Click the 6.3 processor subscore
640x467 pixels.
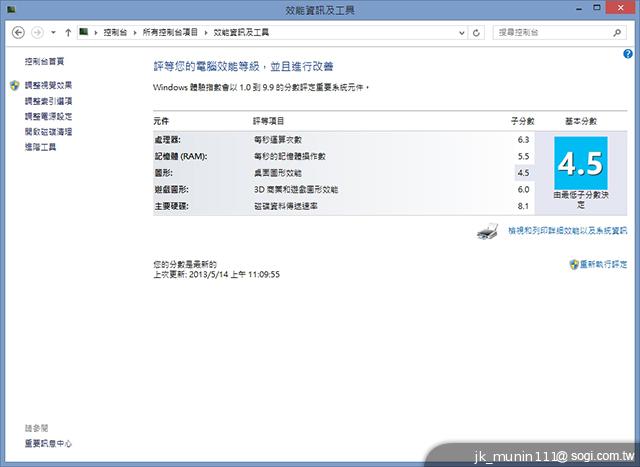click(x=523, y=140)
